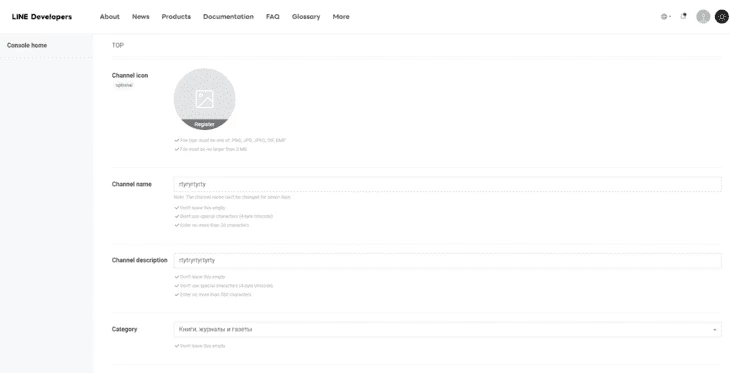
Task: Focus the Channel name input field
Action: click(447, 184)
